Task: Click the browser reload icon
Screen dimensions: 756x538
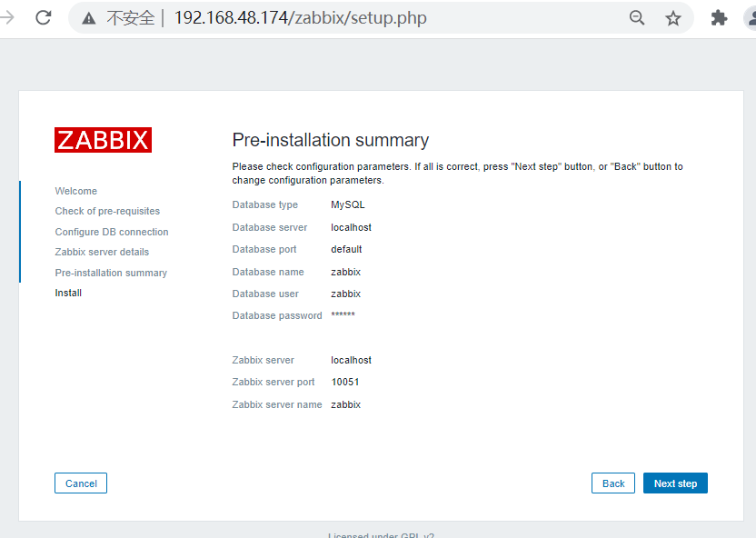Action: [44, 18]
